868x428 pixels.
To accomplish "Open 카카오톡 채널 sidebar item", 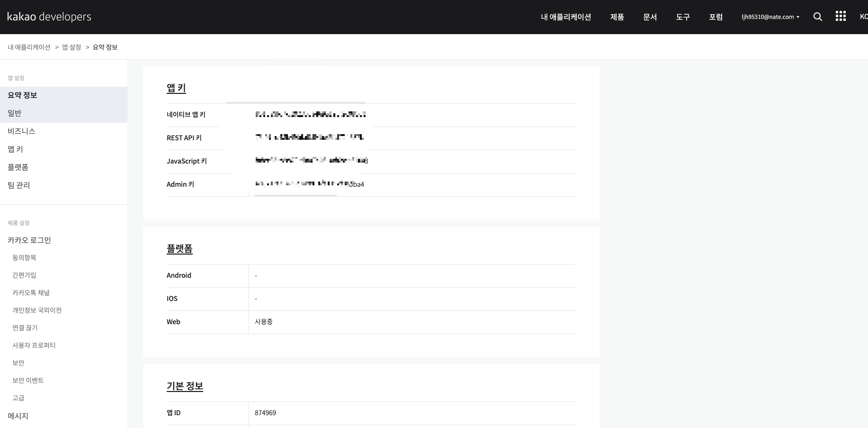I will (x=31, y=292).
